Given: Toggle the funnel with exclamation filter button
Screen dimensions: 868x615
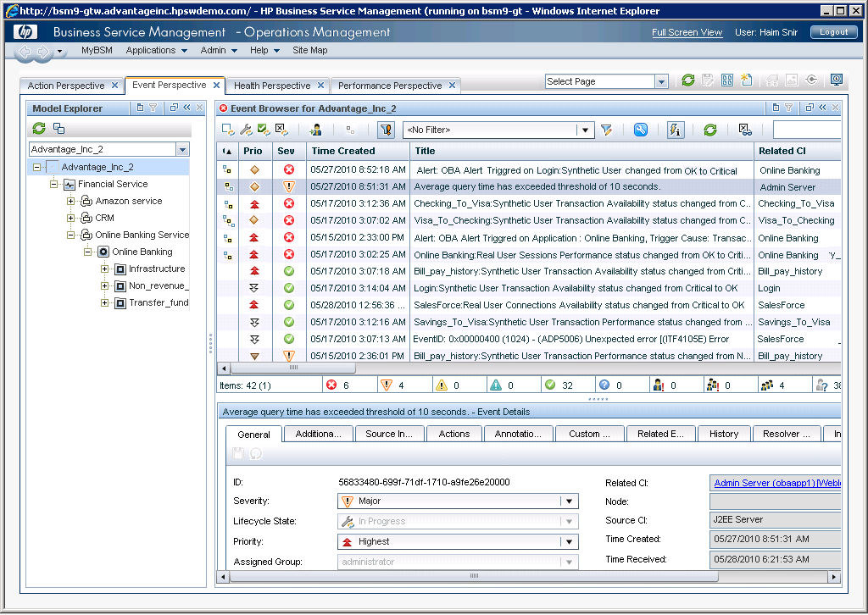Looking at the screenshot, I should click(386, 130).
